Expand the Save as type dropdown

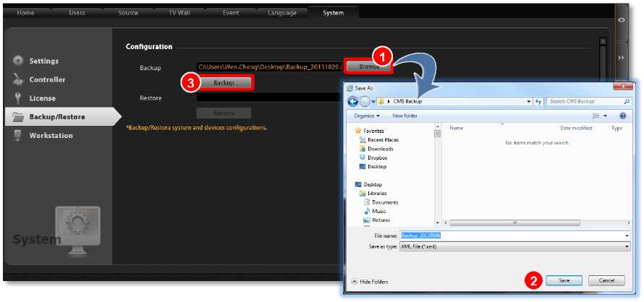[627, 246]
